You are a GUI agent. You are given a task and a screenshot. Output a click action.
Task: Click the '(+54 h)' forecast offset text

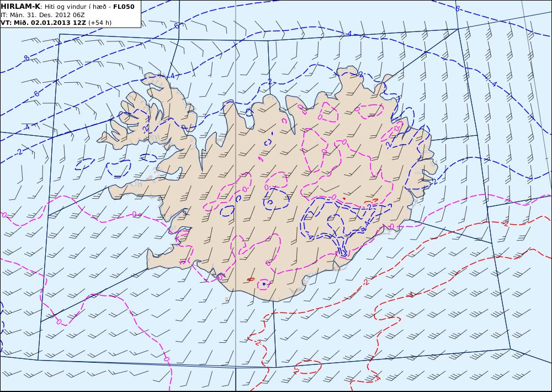tap(99, 23)
